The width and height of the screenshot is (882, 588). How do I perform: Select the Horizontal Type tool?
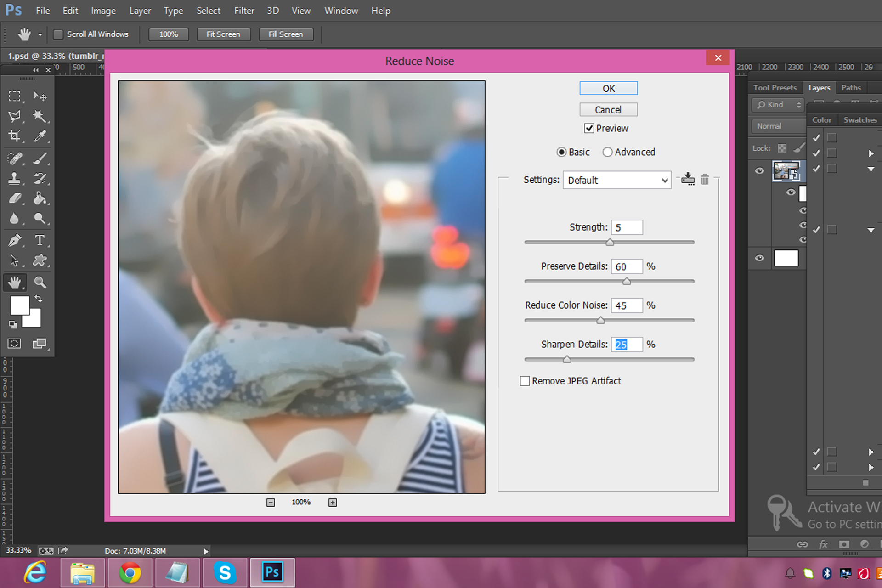point(40,240)
